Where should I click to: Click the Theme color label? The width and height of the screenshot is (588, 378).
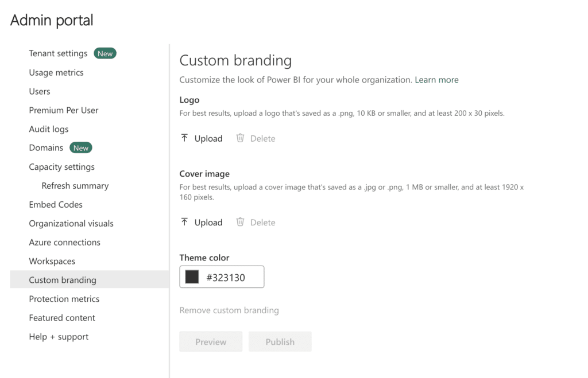[x=204, y=258]
